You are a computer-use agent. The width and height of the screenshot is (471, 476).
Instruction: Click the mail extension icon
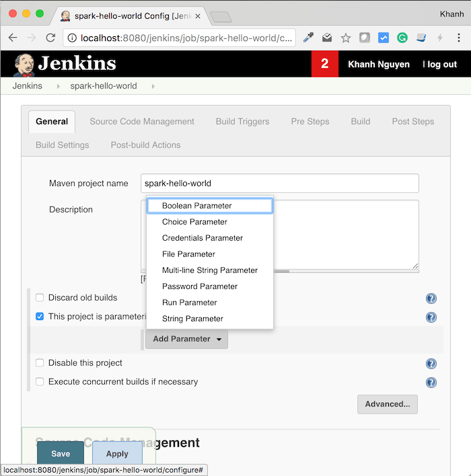tap(327, 38)
